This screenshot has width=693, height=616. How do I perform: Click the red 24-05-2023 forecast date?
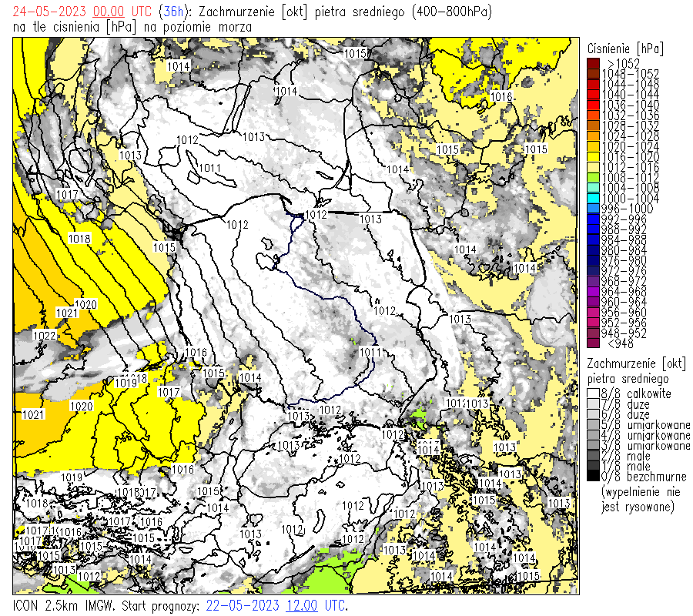click(49, 12)
